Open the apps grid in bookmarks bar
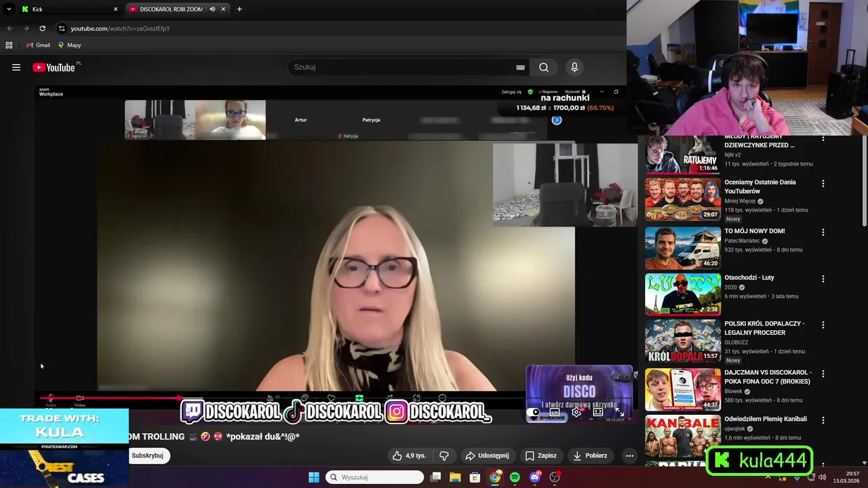 coord(9,45)
